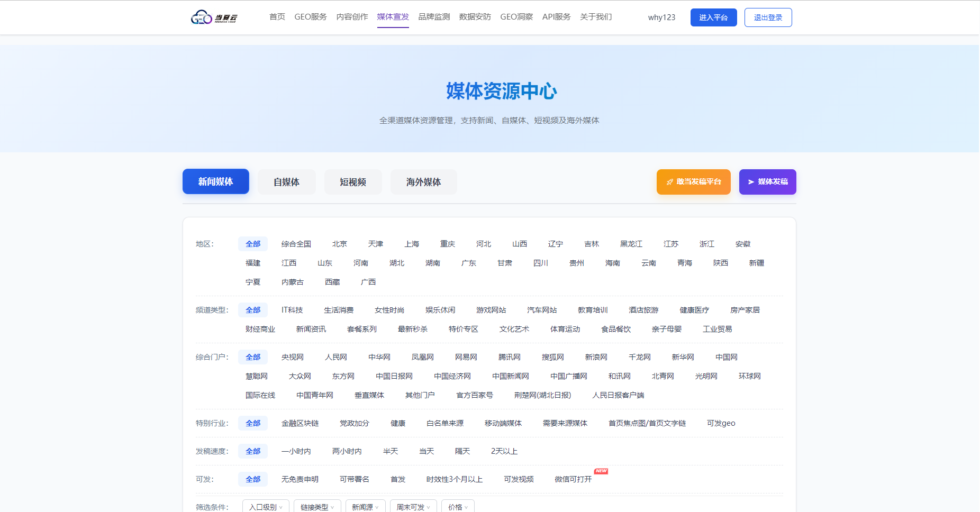Choose 金融区块链 special industry
The image size is (980, 512).
pos(300,423)
